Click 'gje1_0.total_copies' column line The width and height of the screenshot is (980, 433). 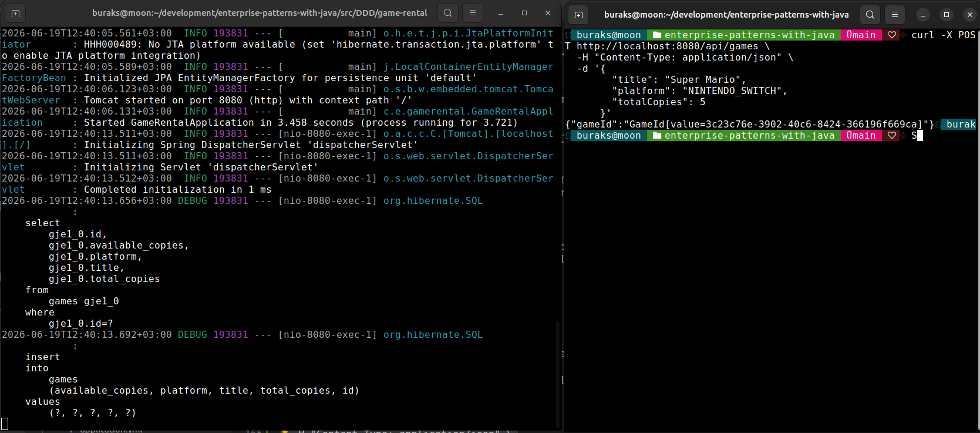(x=104, y=279)
